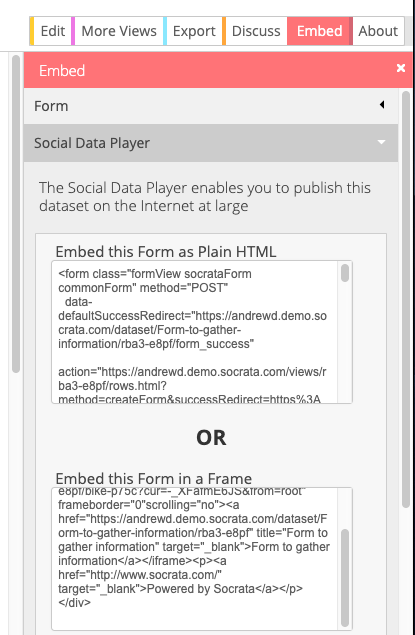The image size is (415, 635).
Task: Click the Form section header
Action: [x=211, y=106]
